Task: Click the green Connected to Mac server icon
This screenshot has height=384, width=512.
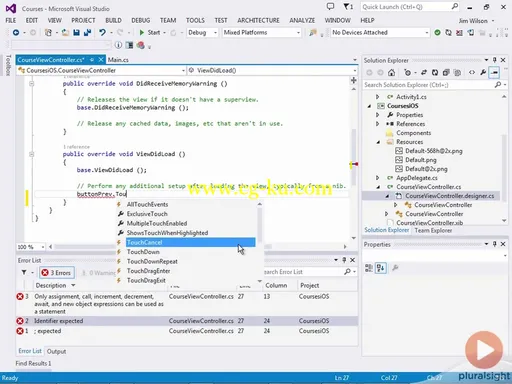Action: [437, 33]
